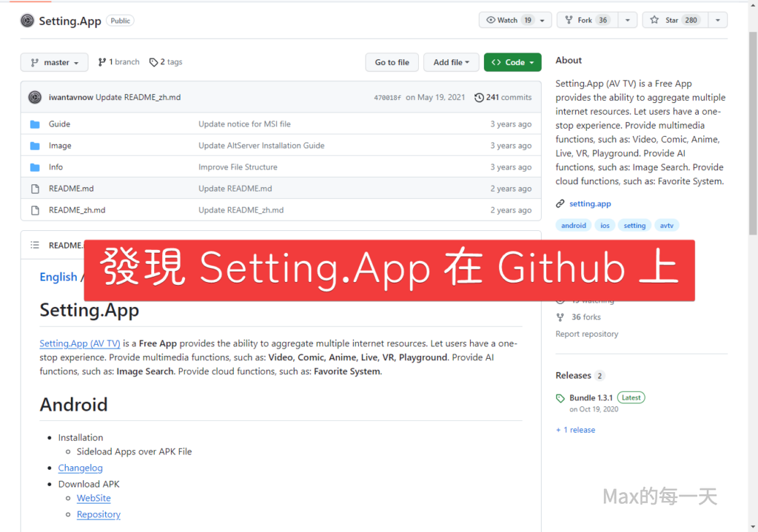Click the repository avatar icon beside Setting.App
Viewport: 758px width, 532px height.
pos(27,21)
